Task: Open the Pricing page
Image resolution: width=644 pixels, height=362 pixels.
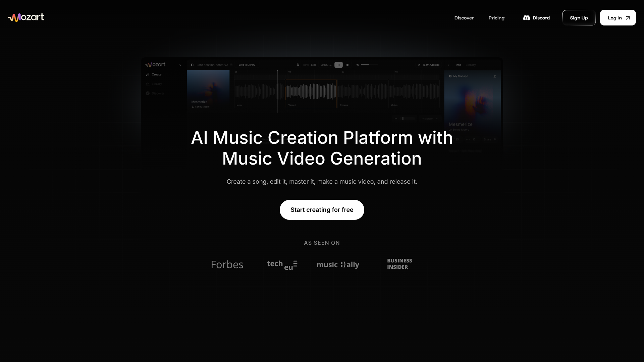Action: 496,18
